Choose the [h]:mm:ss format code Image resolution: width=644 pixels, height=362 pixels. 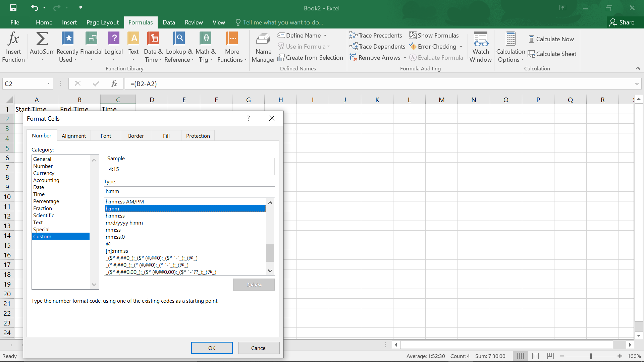pyautogui.click(x=185, y=251)
